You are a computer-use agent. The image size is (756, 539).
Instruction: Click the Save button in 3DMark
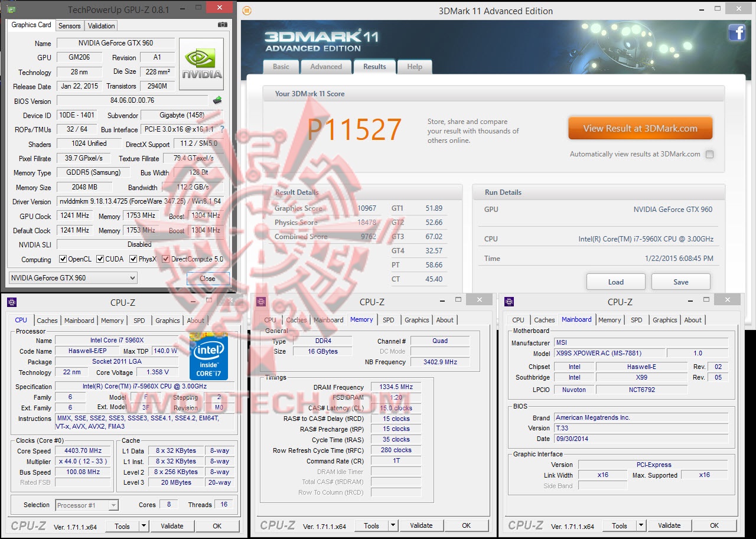[681, 282]
